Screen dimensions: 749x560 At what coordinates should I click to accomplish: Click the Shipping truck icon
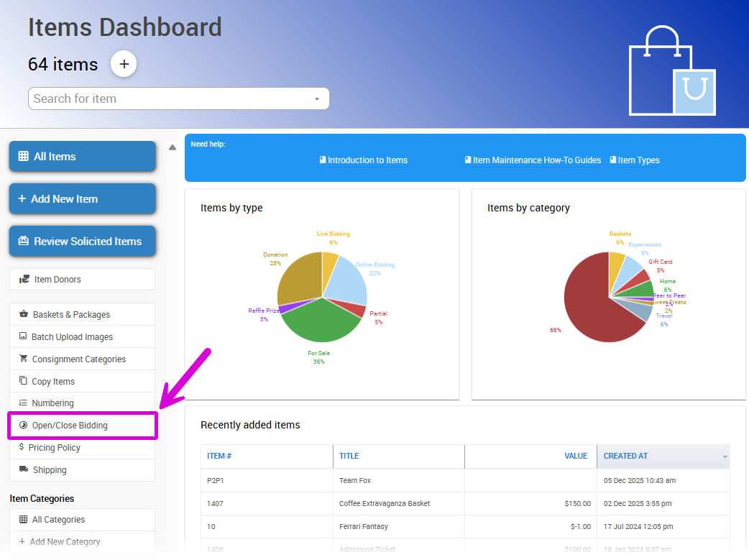[x=24, y=469]
